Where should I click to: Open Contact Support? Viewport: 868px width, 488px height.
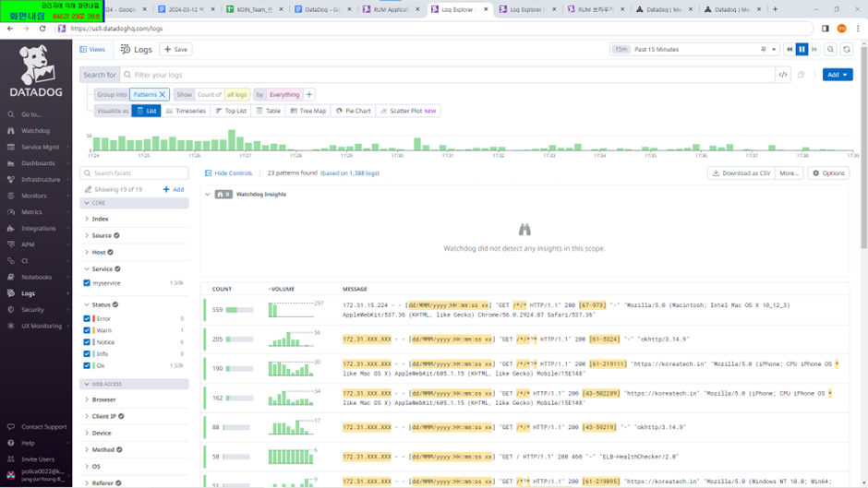point(43,426)
